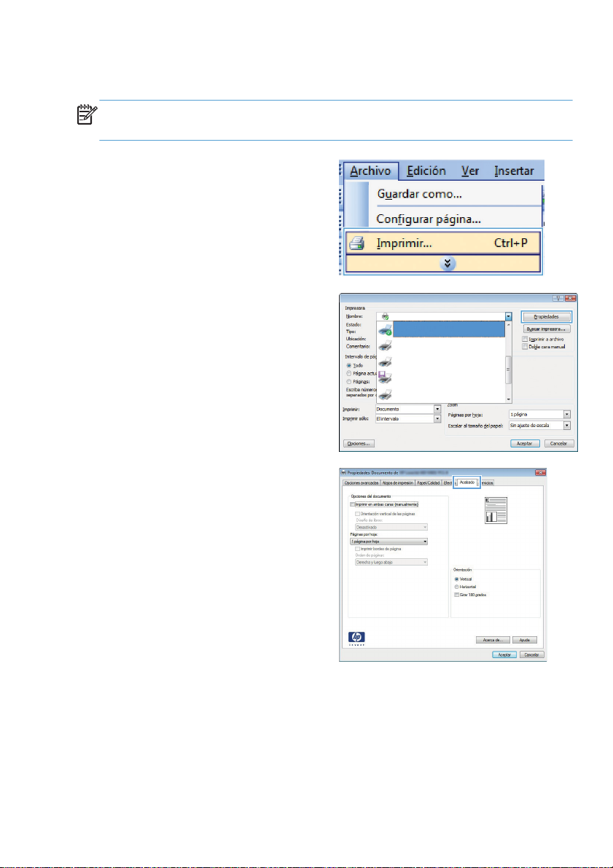The width and height of the screenshot is (613, 868).
Task: Expand the Archivo menu with double-chevron button
Action: pos(443,262)
